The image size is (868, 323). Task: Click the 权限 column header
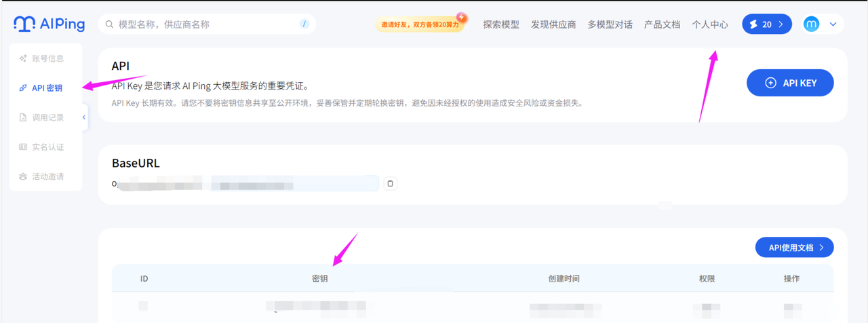(707, 279)
